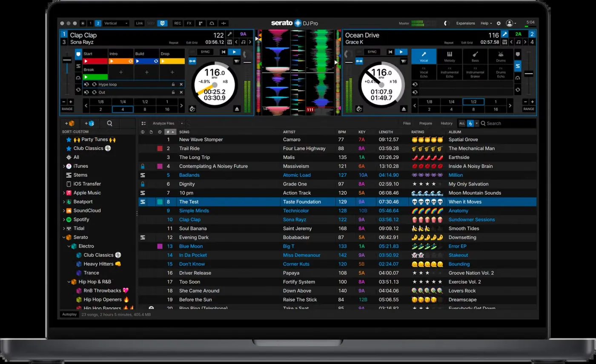This screenshot has width=596, height=364.
Task: Open the Vertical display layout dropdown
Action: pyautogui.click(x=116, y=23)
